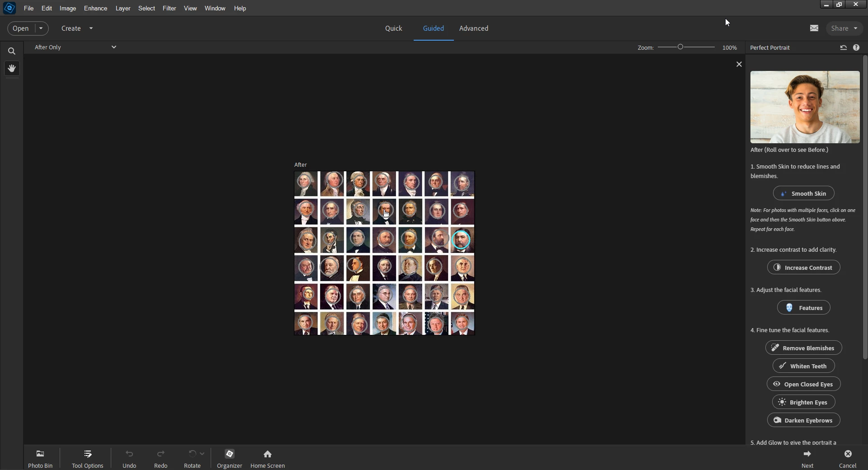The image size is (868, 470).
Task: Switch to Advanced mode tab
Action: tap(473, 28)
